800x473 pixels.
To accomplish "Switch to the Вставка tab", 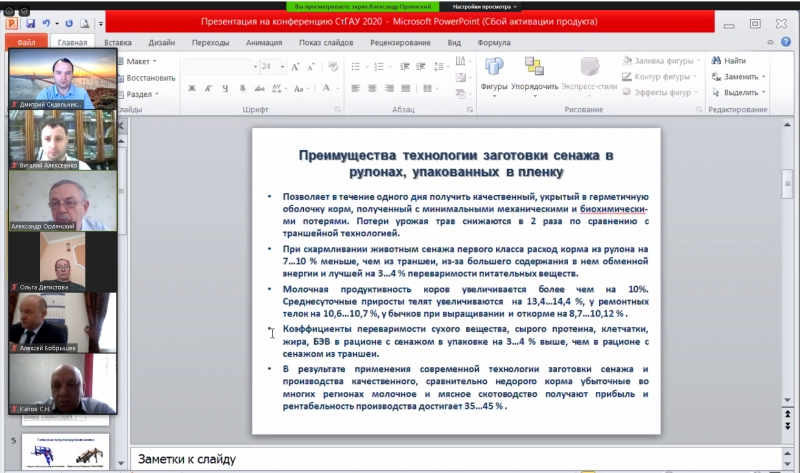I will pos(118,42).
